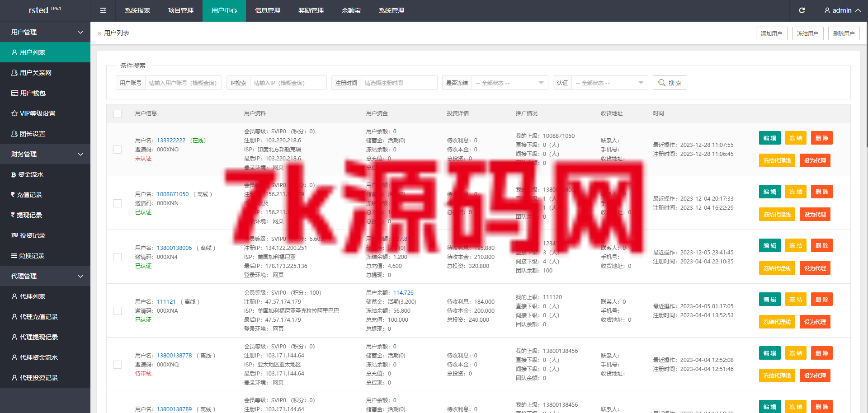
Task: Click the 投资记录 flag icon
Action: pos(14,235)
